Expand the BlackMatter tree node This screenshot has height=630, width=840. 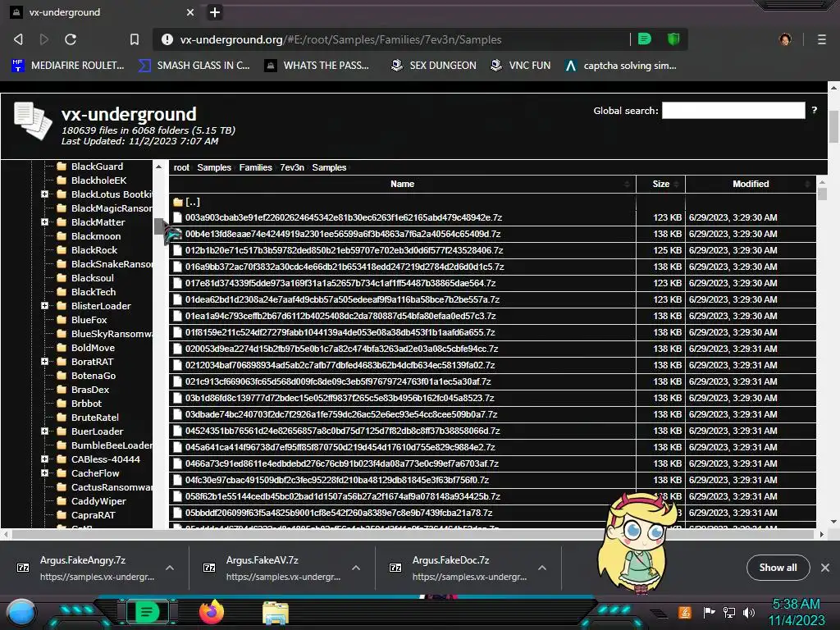[45, 222]
